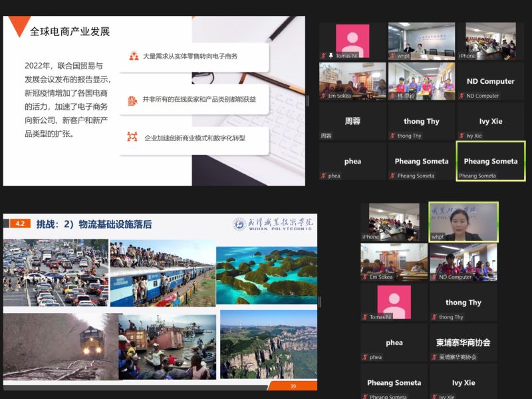Click the orange icon beside 企业加速创新商业模式和数字化转型

point(133,137)
